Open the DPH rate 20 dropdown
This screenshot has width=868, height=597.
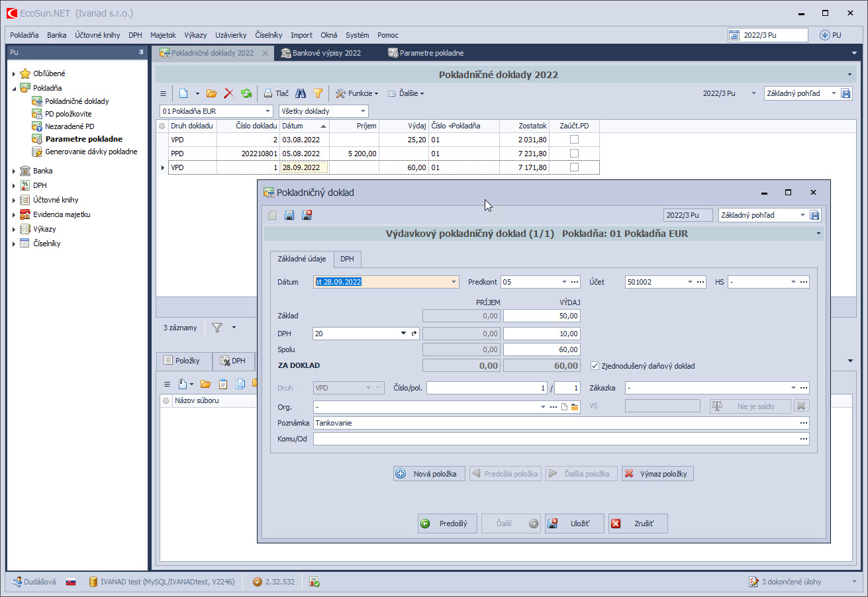[x=403, y=334]
